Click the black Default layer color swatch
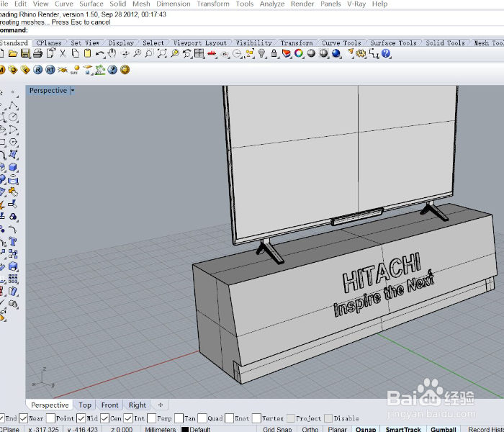 click(185, 429)
